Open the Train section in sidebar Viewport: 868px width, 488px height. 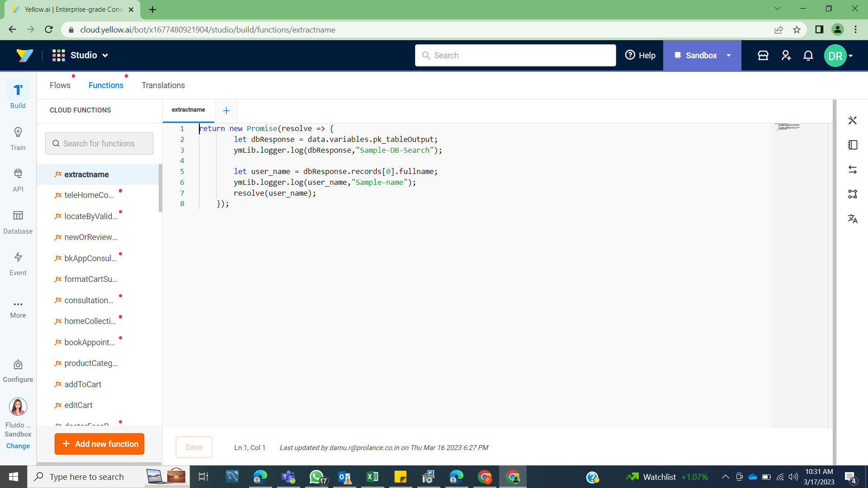tap(18, 138)
